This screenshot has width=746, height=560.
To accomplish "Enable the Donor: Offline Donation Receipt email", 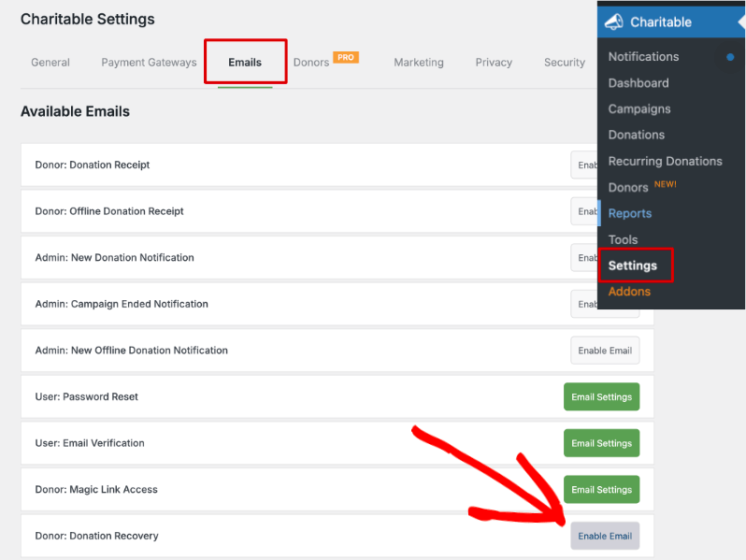I will pos(584,211).
